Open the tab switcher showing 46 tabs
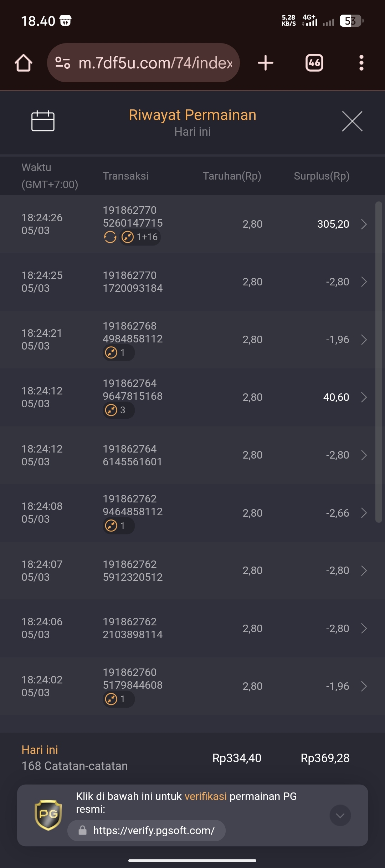Viewport: 385px width, 868px height. tap(314, 63)
